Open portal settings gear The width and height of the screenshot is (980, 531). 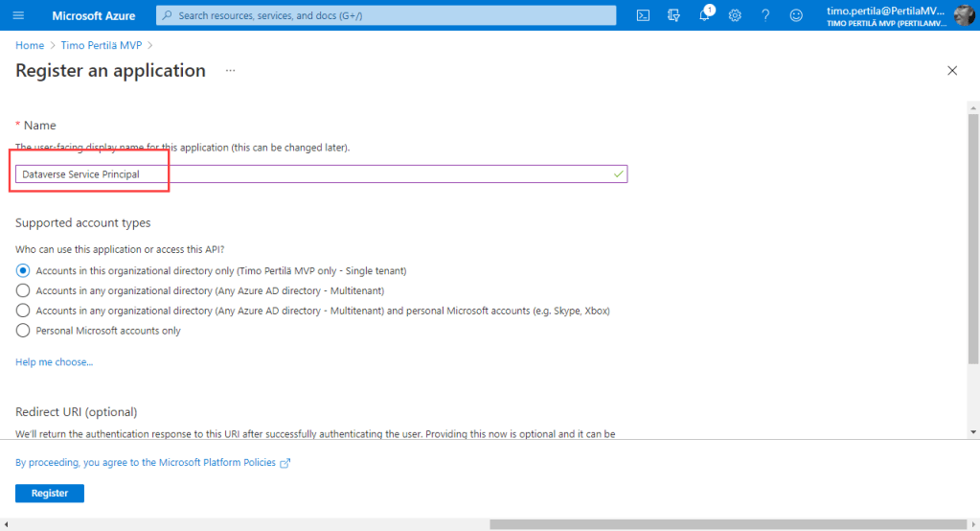735,15
